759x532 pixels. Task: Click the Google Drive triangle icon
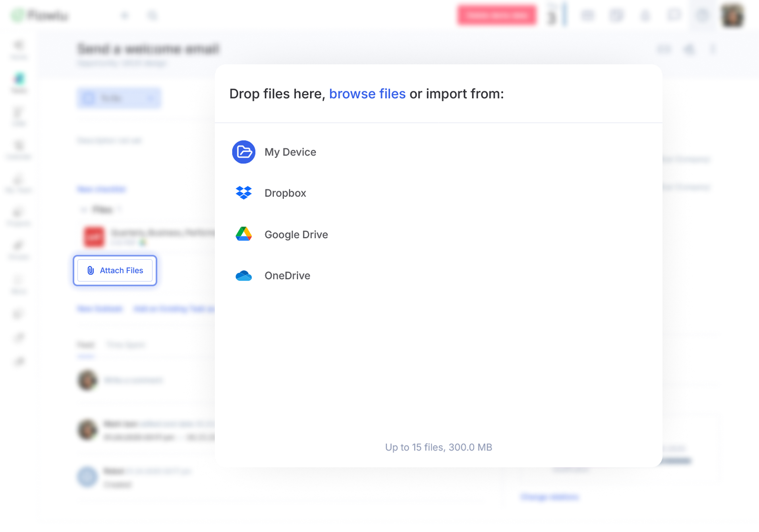243,234
